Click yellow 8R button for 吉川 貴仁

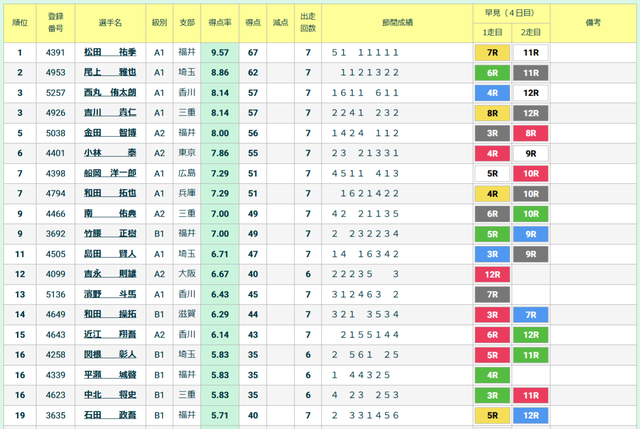pyautogui.click(x=492, y=113)
